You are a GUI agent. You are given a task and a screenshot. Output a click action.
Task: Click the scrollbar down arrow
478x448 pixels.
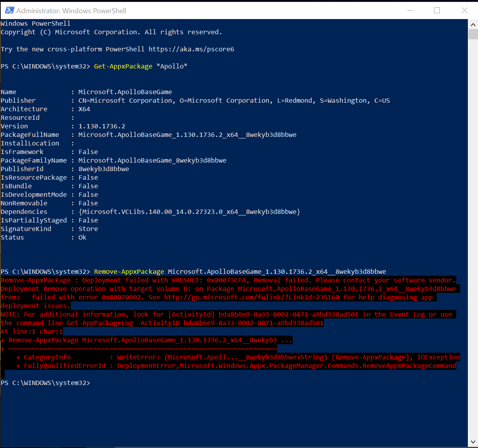[x=473, y=442]
